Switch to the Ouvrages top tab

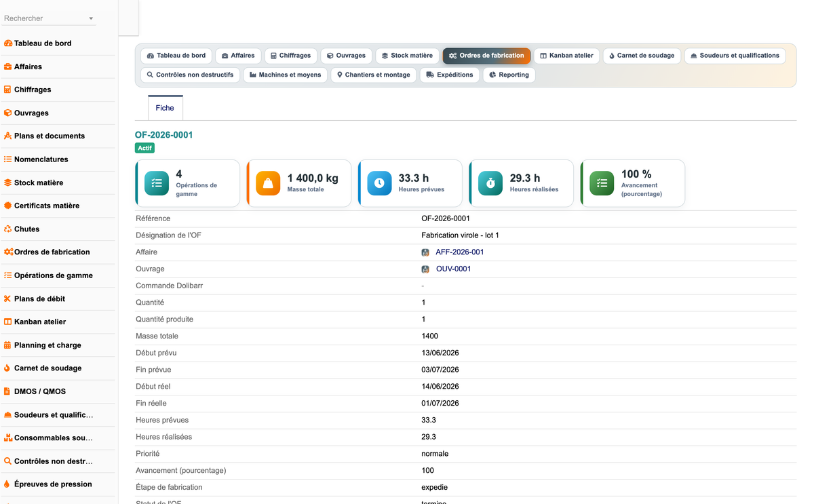click(x=346, y=56)
